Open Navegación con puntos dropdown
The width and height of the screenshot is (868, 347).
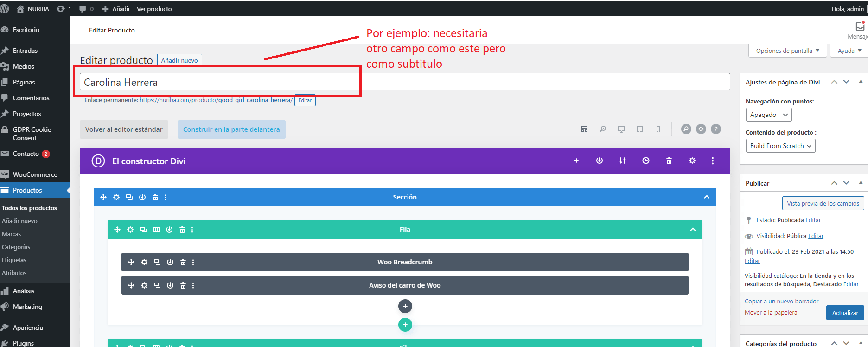click(769, 115)
